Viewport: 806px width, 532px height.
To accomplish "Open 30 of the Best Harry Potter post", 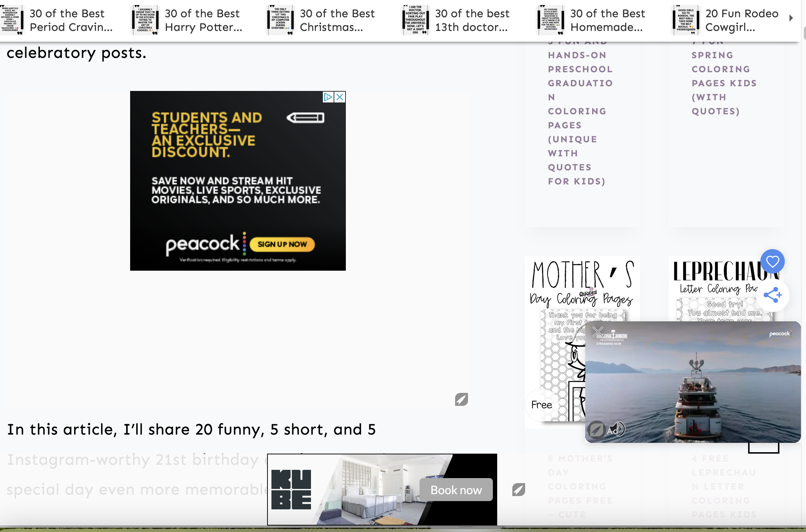I will pyautogui.click(x=203, y=20).
